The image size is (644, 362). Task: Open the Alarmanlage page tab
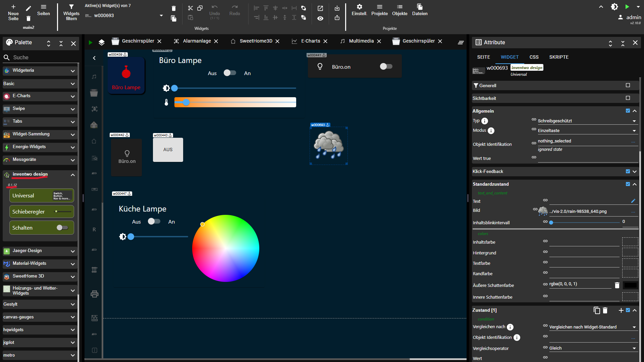point(197,41)
